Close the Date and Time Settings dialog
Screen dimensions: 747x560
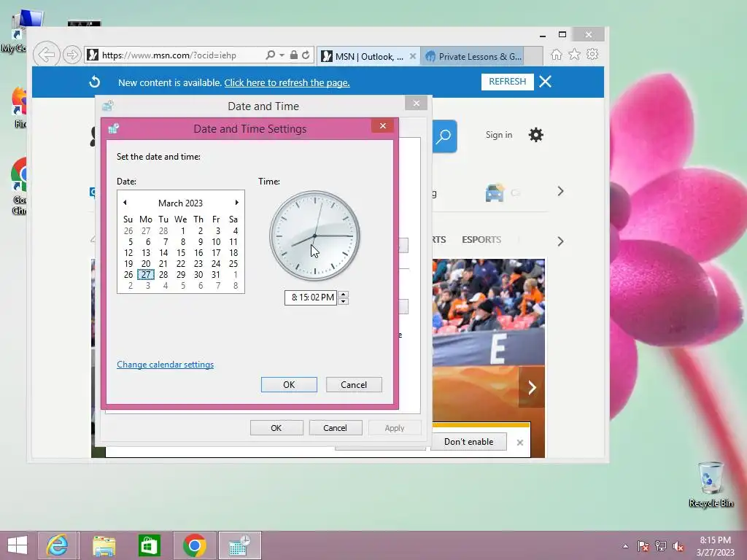382,125
